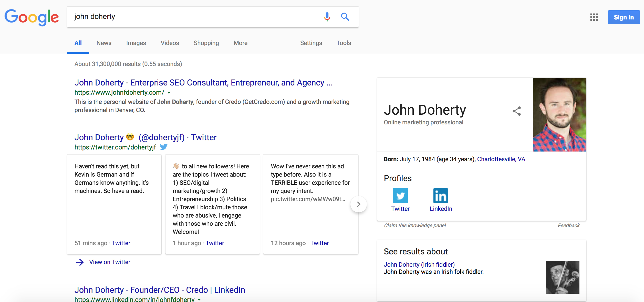The image size is (644, 302).
Task: Click the Google logo
Action: pyautogui.click(x=32, y=17)
